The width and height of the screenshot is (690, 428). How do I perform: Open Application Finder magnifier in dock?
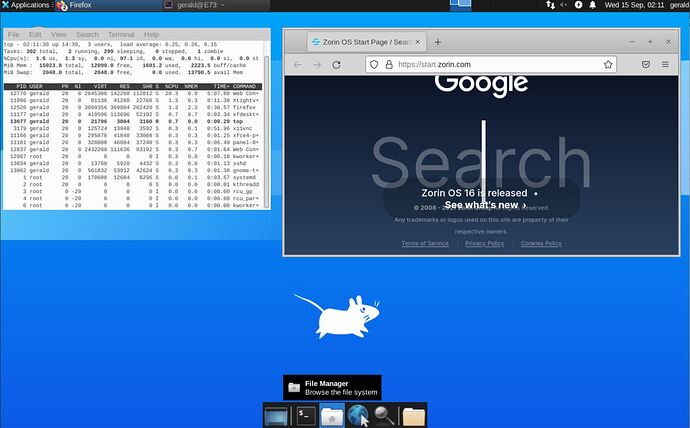[x=383, y=416]
